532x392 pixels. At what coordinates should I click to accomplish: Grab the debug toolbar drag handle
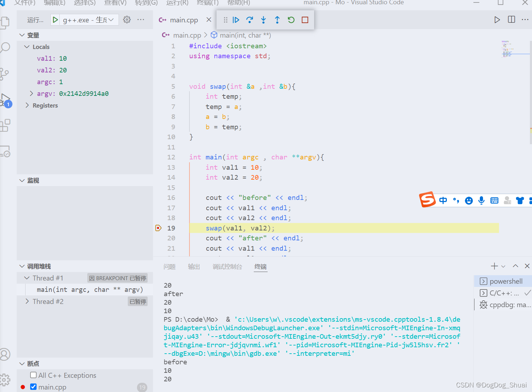pyautogui.click(x=225, y=20)
